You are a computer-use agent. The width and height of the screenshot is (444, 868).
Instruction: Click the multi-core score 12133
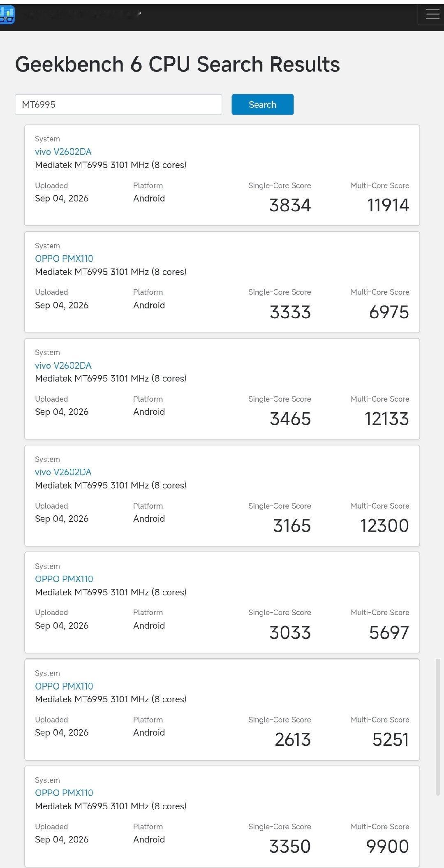click(387, 419)
